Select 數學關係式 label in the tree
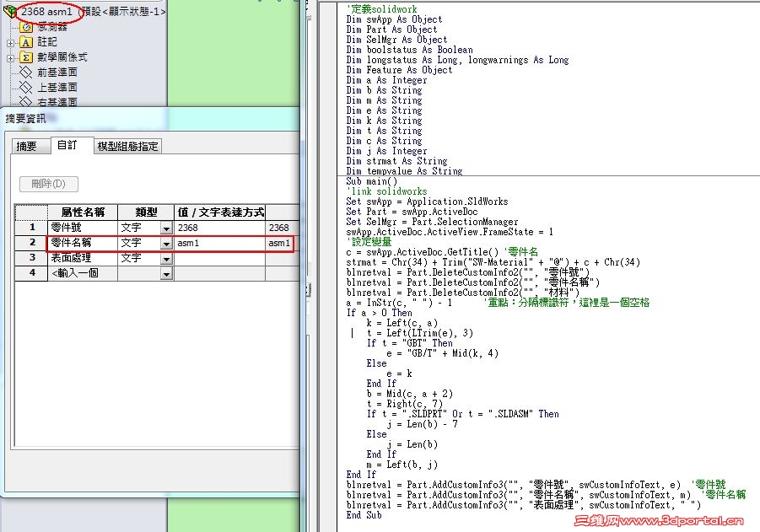The image size is (760, 532). 62,57
